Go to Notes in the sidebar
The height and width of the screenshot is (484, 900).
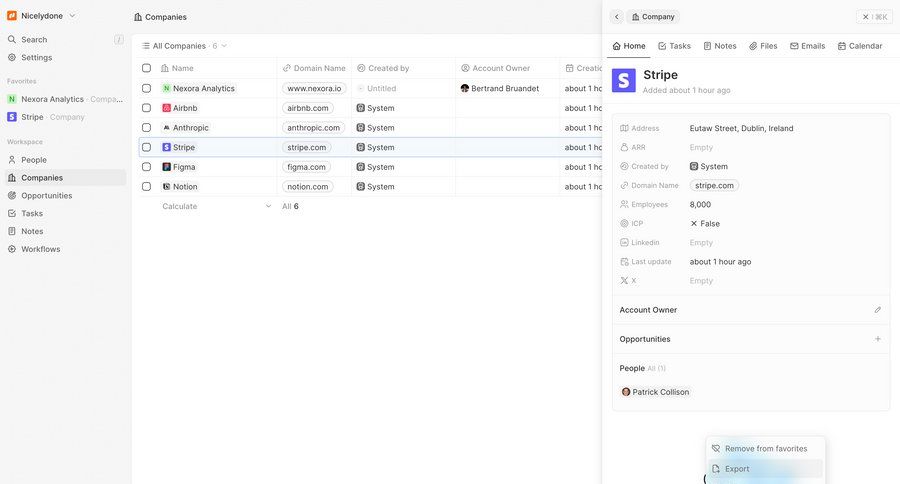pos(65,231)
